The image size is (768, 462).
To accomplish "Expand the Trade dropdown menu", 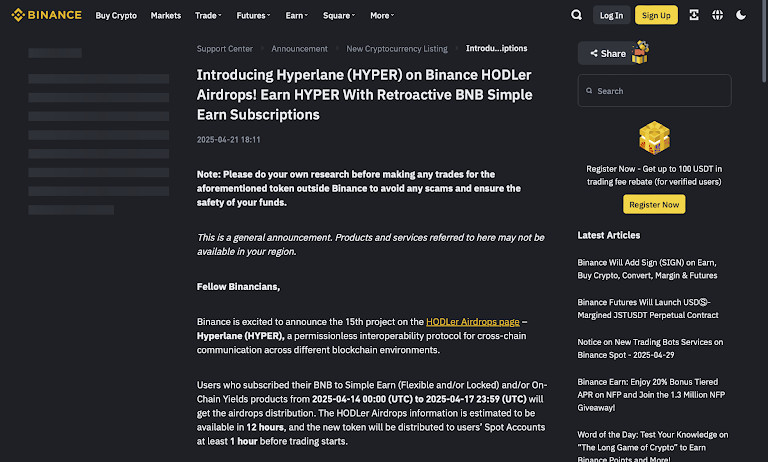I will tap(209, 15).
